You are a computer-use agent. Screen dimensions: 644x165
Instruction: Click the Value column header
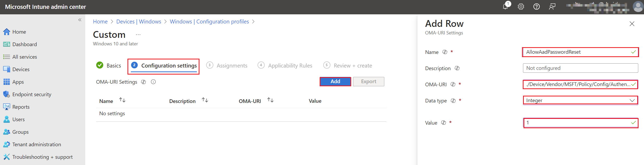click(315, 101)
